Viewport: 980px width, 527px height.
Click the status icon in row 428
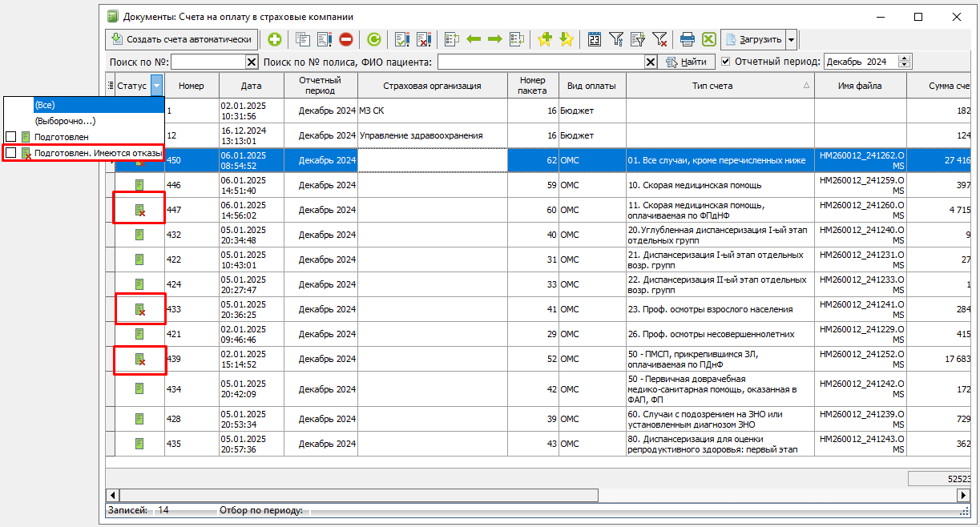point(139,419)
